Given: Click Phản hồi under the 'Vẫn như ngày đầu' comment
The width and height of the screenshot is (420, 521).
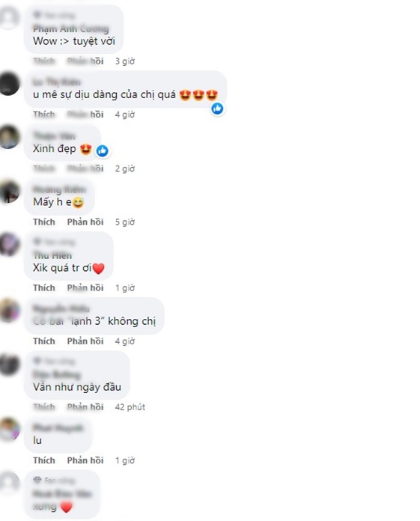Looking at the screenshot, I should point(85,407).
